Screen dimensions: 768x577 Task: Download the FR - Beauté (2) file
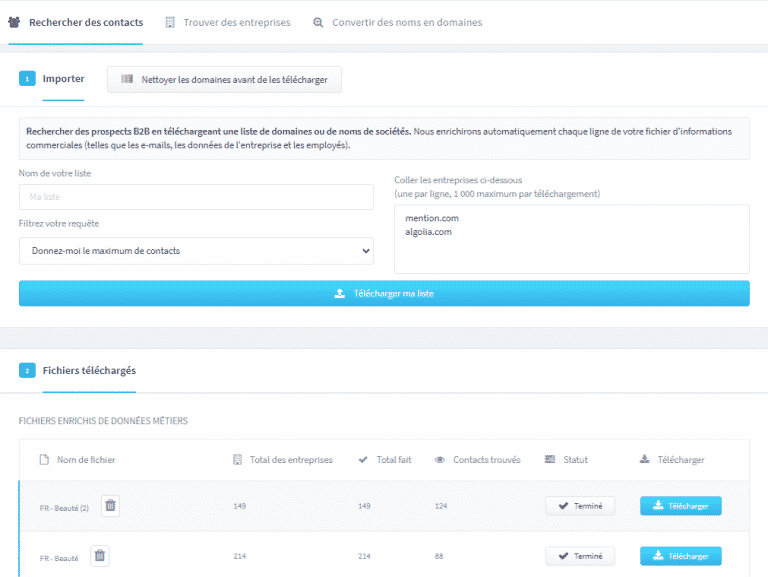click(x=681, y=506)
